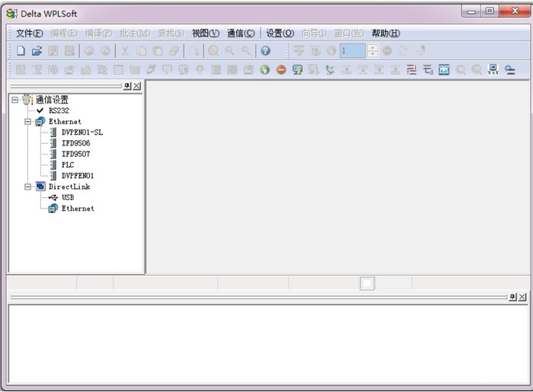Click the greyed table grid icon in second toolbar
This screenshot has width=533, height=392.
[x=118, y=70]
